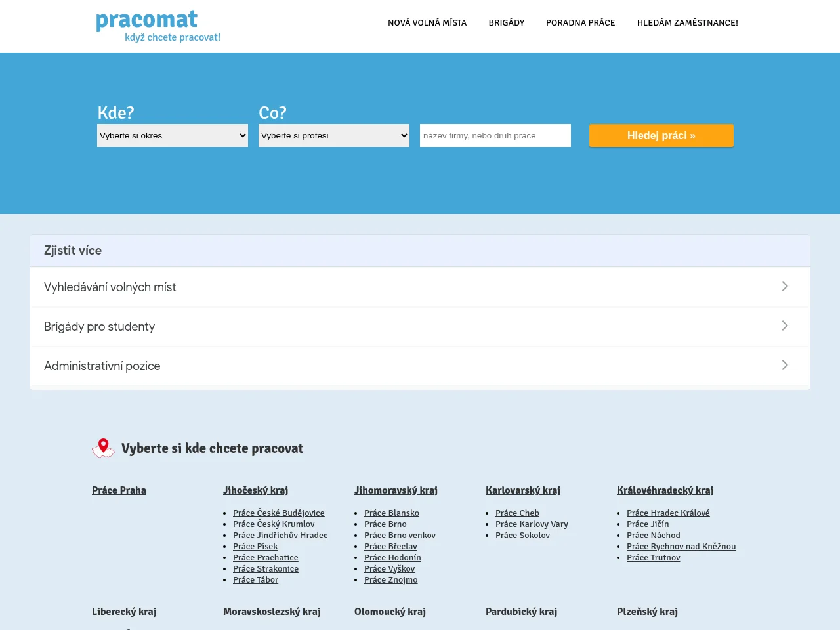Image resolution: width=840 pixels, height=630 pixels.
Task: Click the Práce Jičín link
Action: pos(648,524)
